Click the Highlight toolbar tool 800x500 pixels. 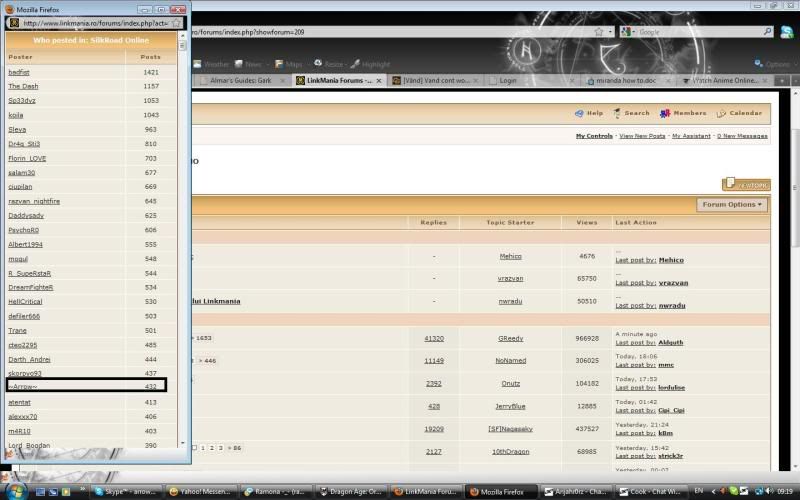click(x=370, y=64)
